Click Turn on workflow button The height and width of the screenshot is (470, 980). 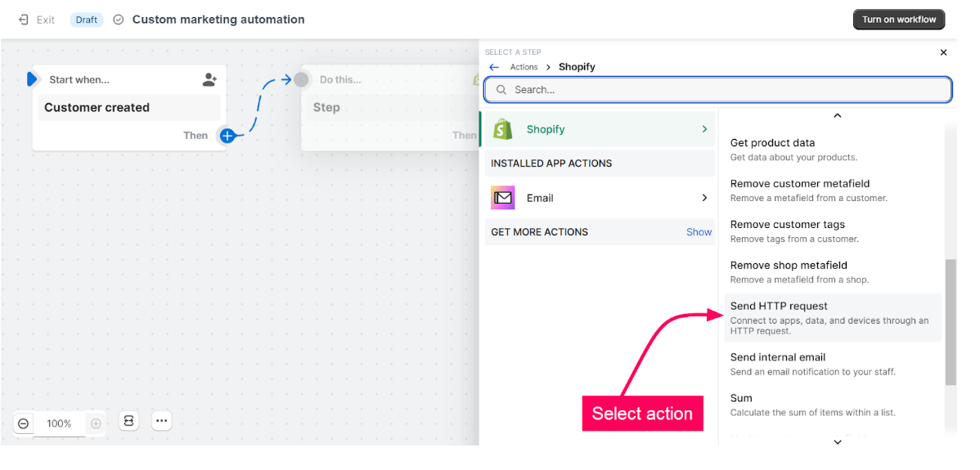898,20
